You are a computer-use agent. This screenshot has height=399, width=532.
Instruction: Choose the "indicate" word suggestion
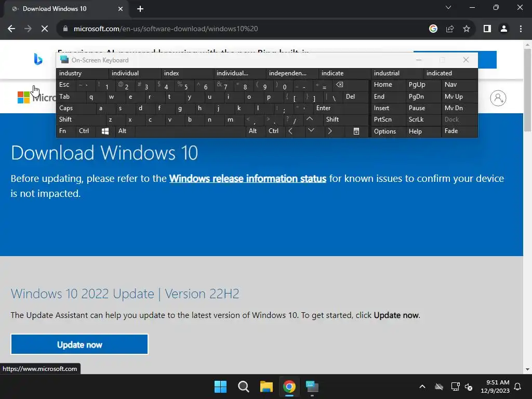(x=345, y=73)
